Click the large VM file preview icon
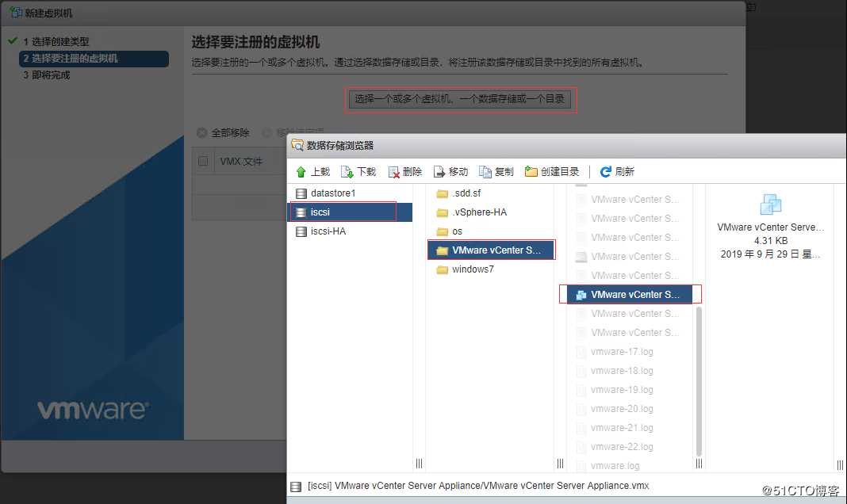 (771, 204)
